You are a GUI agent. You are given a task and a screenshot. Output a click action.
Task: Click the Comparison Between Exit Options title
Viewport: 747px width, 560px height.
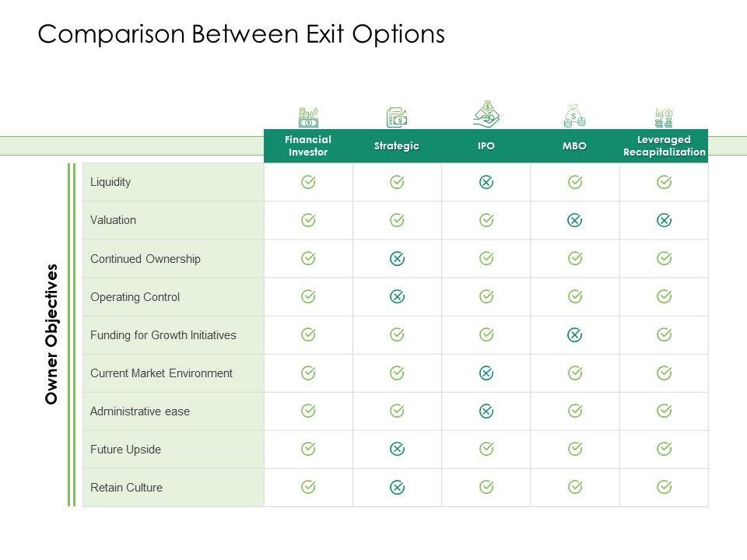click(241, 35)
